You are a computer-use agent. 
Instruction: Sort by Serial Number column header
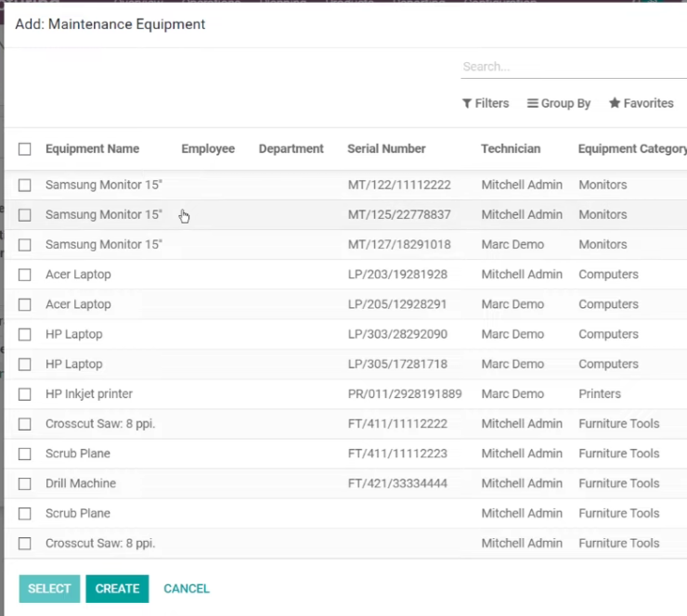coord(386,148)
